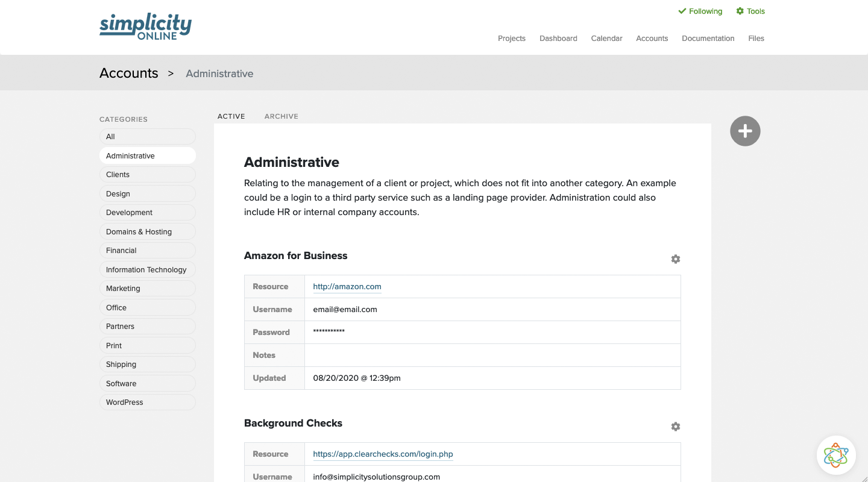View the Software category
The height and width of the screenshot is (482, 868).
point(148,383)
